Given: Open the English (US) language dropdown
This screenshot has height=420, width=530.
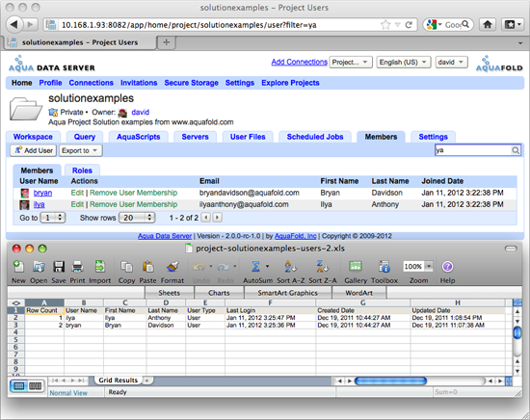Looking at the screenshot, I should pos(404,63).
